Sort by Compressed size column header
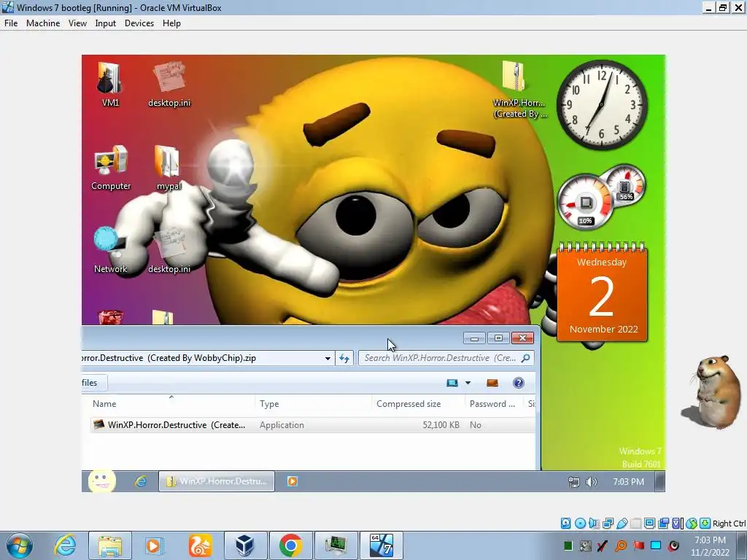Screen dimensions: 747x560 418,404
